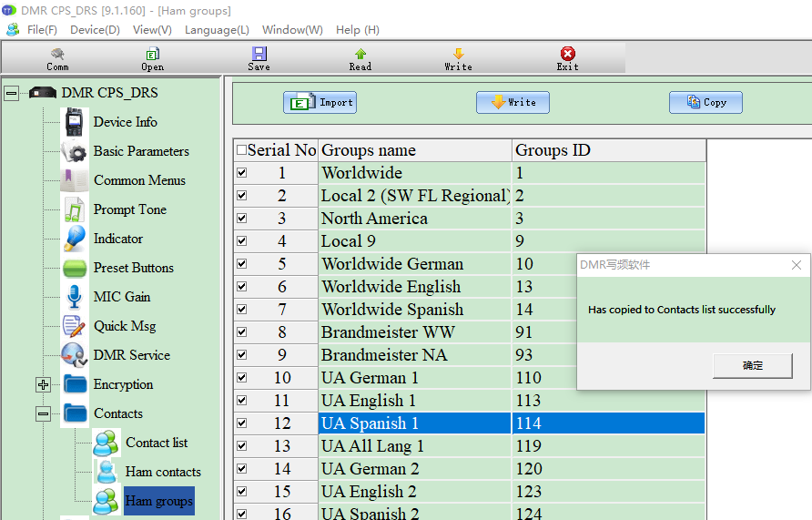Viewport: 812px width, 520px height.
Task: Toggle the select-all Serial No checkbox
Action: click(x=241, y=150)
